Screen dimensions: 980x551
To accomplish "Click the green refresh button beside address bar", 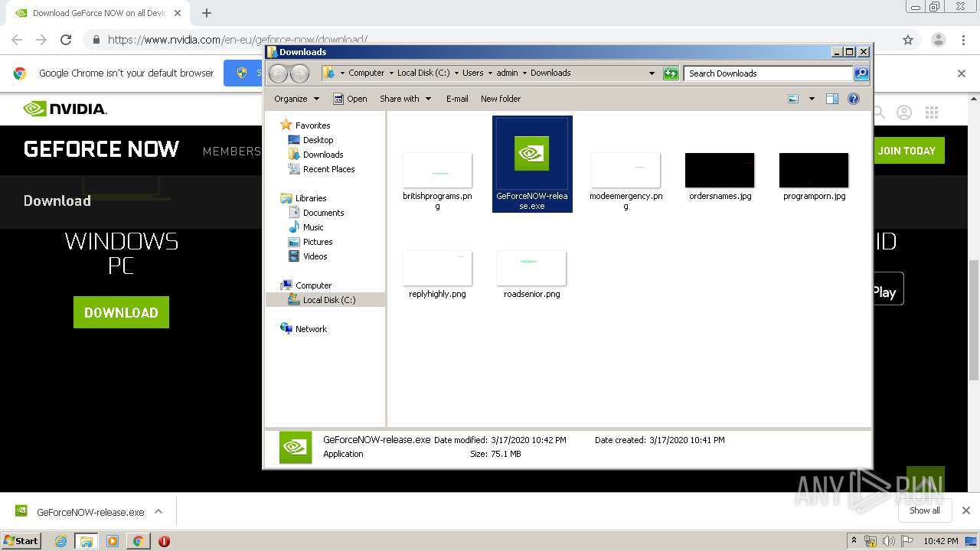I will (x=671, y=73).
